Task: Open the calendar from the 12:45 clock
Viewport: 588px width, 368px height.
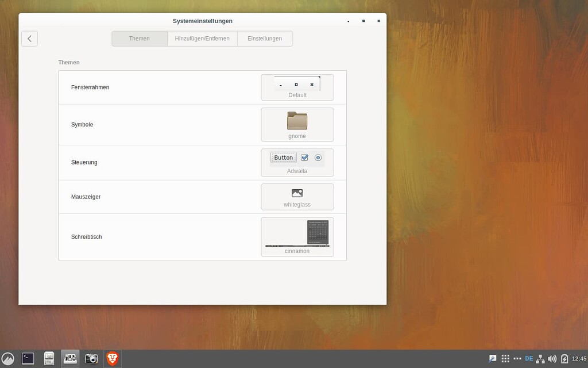Action: pos(579,359)
